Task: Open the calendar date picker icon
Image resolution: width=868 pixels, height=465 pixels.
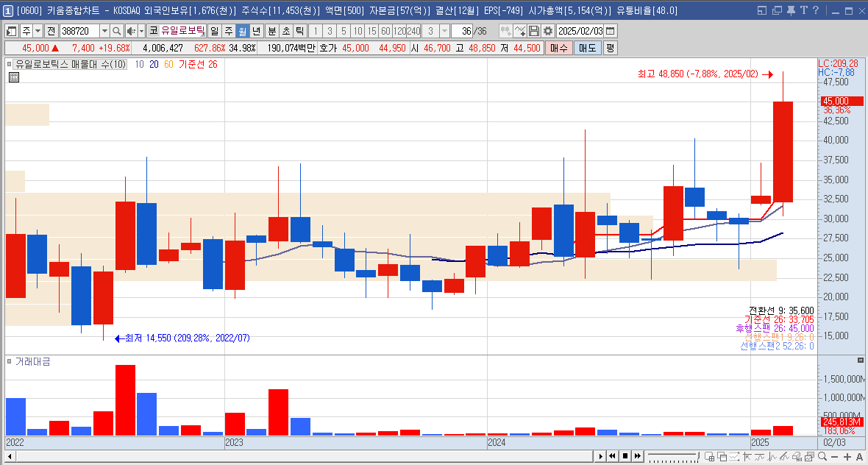Action: tap(610, 31)
